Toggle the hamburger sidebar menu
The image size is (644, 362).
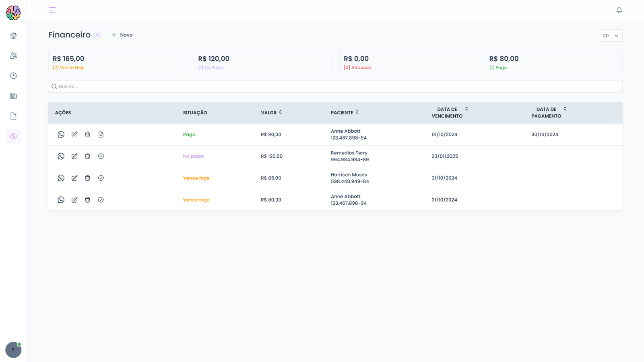click(x=52, y=10)
